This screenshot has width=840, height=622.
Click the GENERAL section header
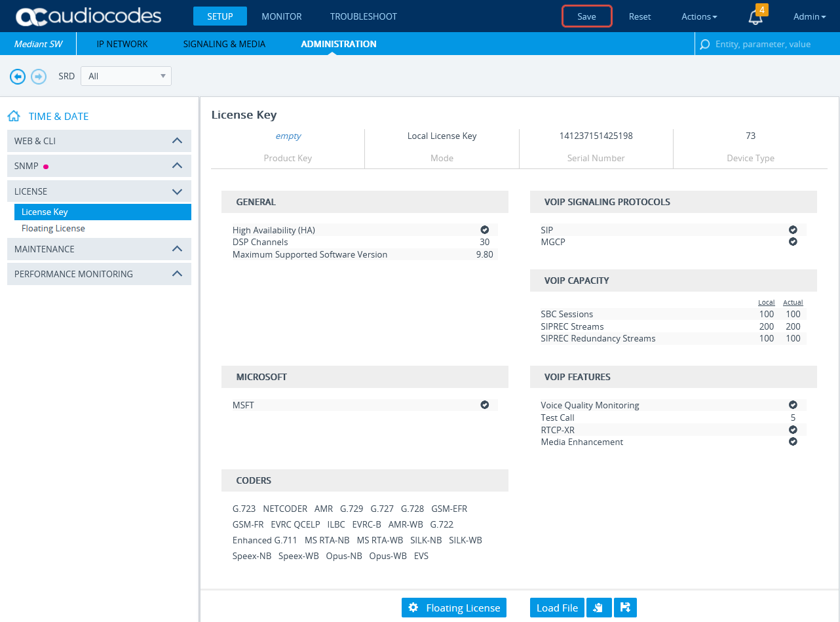[364, 202]
